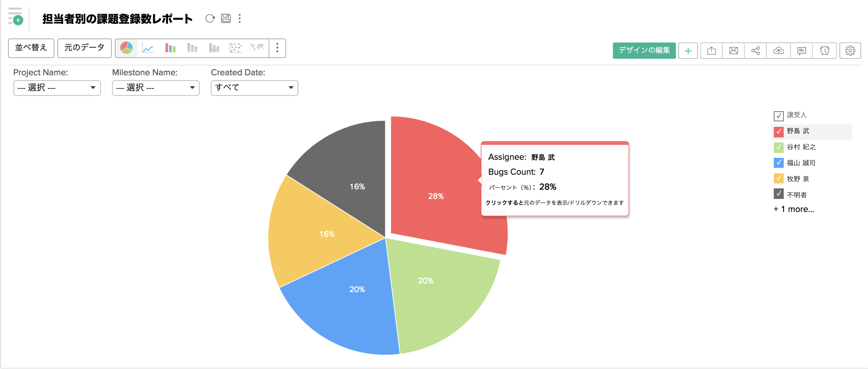Select the pie chart type icon

click(x=126, y=48)
